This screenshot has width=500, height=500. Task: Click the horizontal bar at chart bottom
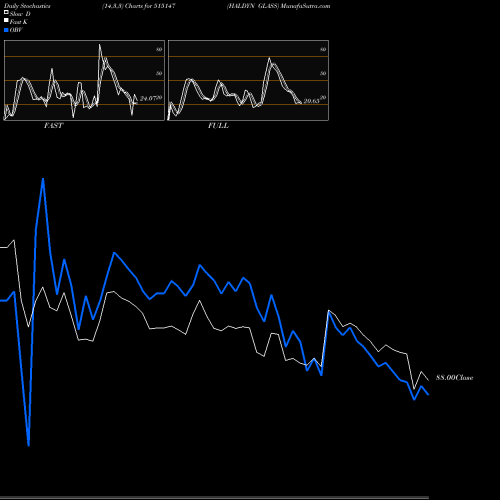[214, 498]
